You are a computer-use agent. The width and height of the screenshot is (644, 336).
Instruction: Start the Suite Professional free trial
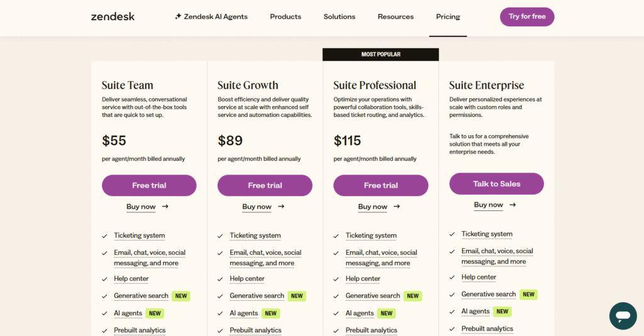point(380,185)
